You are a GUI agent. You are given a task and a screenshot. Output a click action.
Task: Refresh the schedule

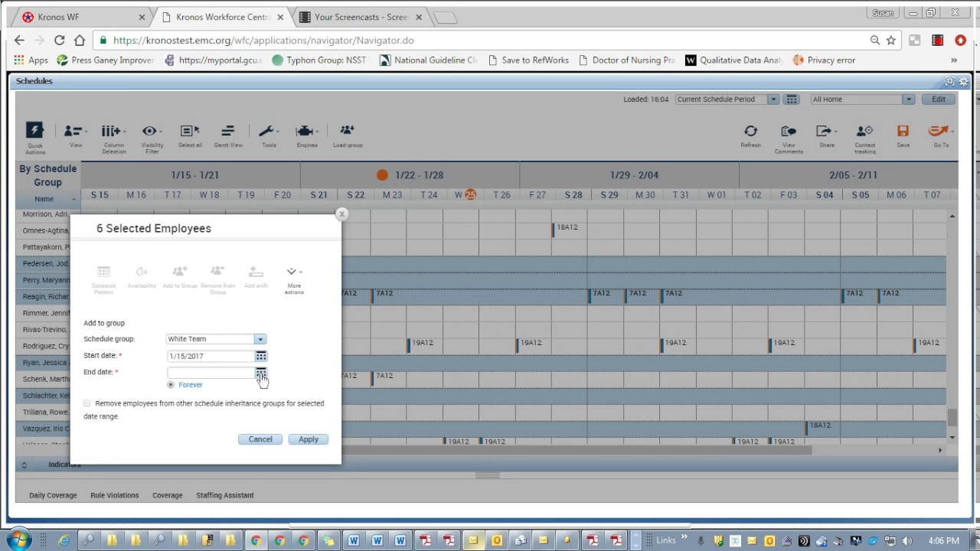[750, 132]
